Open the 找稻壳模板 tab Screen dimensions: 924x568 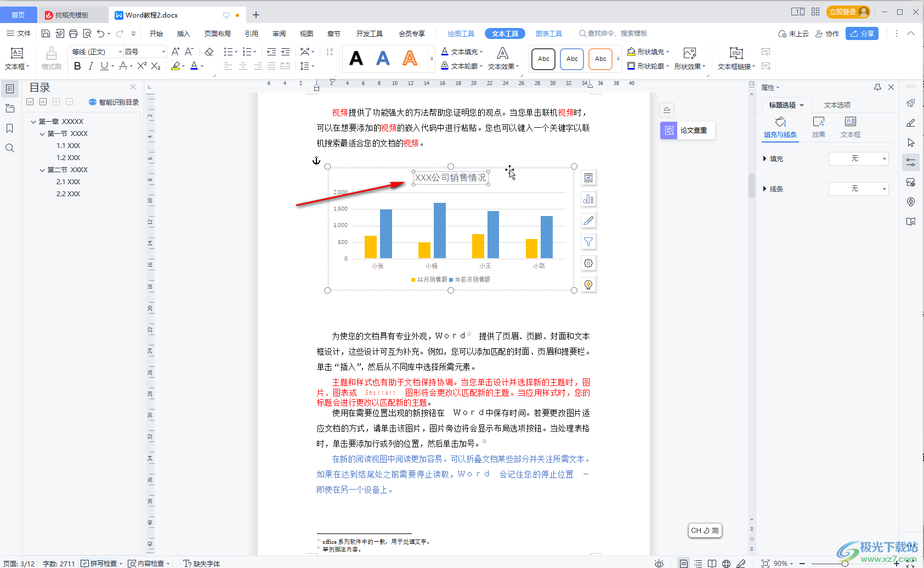pos(73,15)
